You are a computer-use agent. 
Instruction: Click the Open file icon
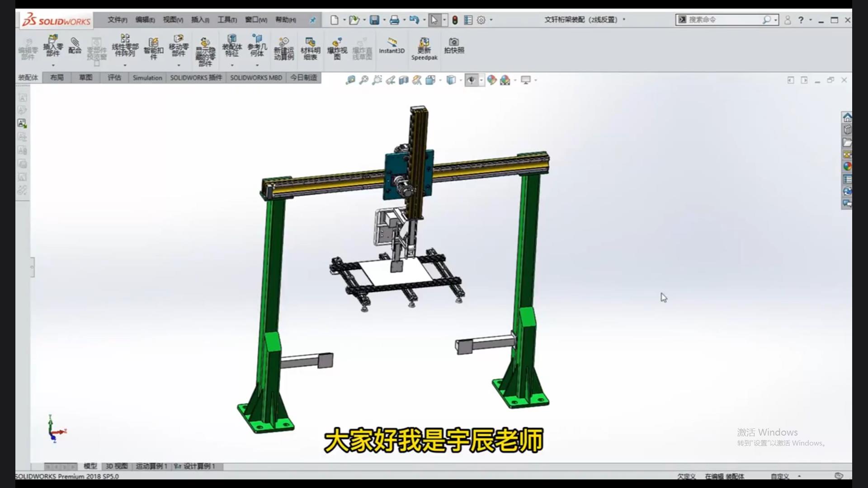tap(354, 20)
